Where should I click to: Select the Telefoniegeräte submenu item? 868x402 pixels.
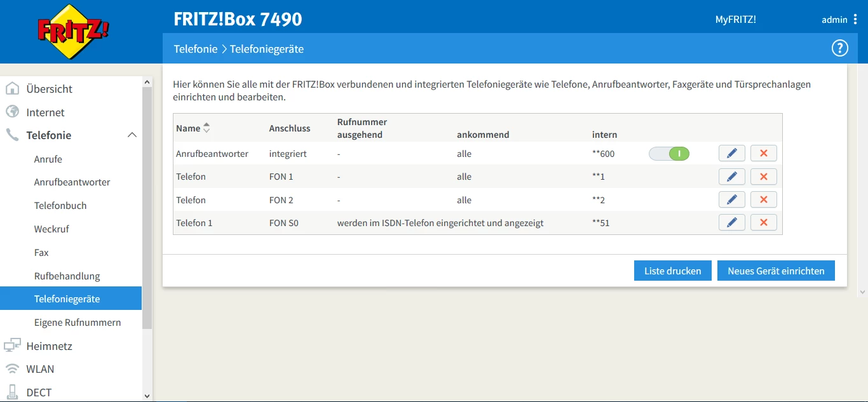pos(71,298)
